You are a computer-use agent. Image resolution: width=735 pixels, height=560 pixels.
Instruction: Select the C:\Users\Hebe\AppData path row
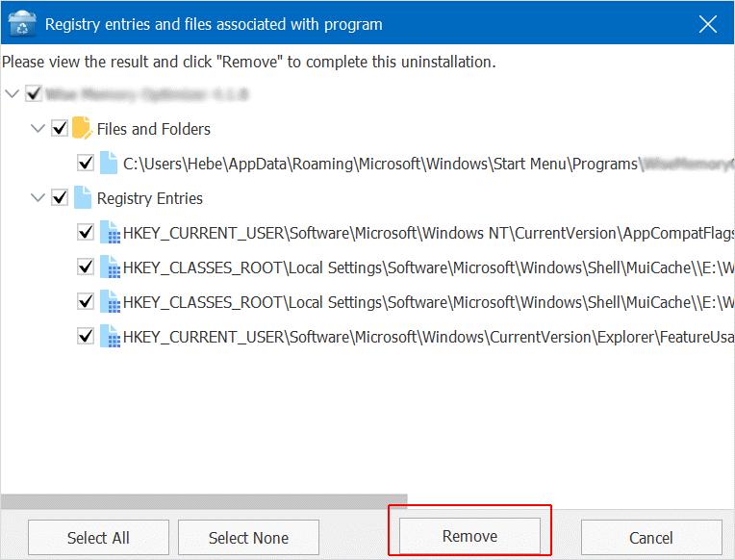(428, 164)
